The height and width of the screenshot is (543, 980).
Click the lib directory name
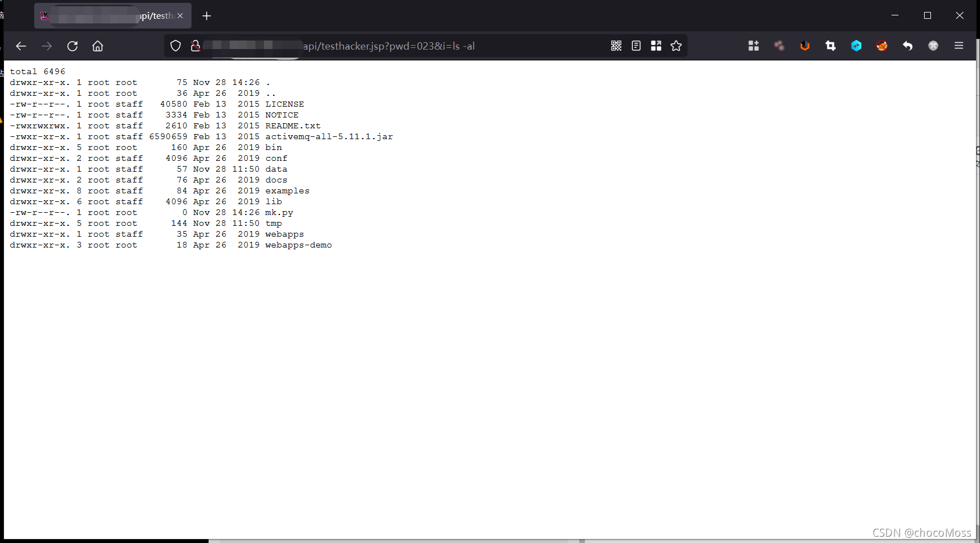click(x=274, y=201)
